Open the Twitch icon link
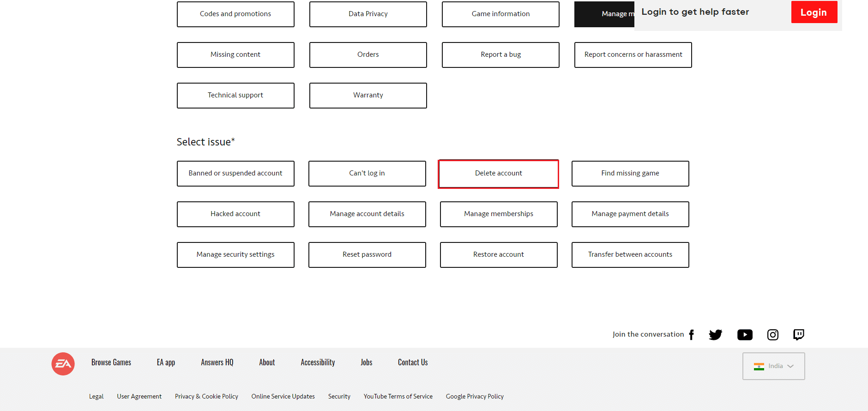 pos(798,335)
